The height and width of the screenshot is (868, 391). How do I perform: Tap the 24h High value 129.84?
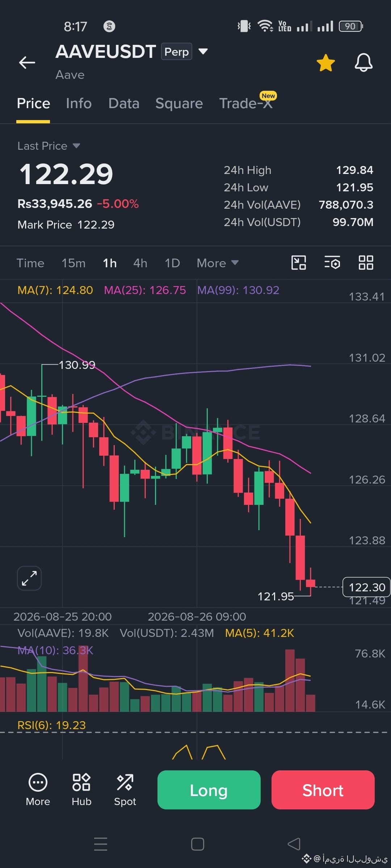coord(354,170)
